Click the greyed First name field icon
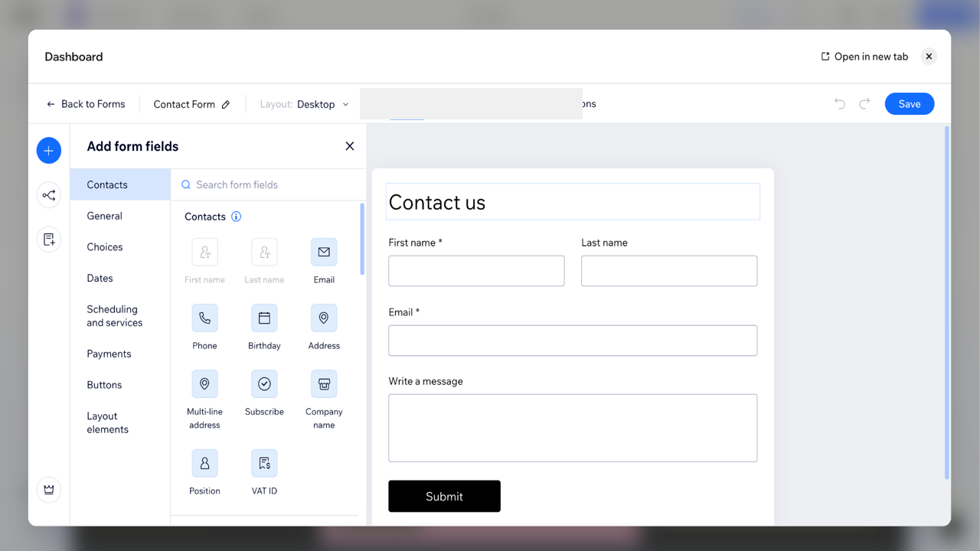 pyautogui.click(x=204, y=252)
